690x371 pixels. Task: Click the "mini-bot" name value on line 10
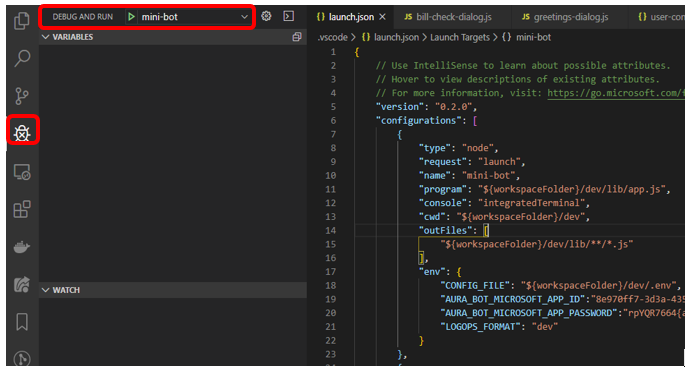tap(488, 175)
